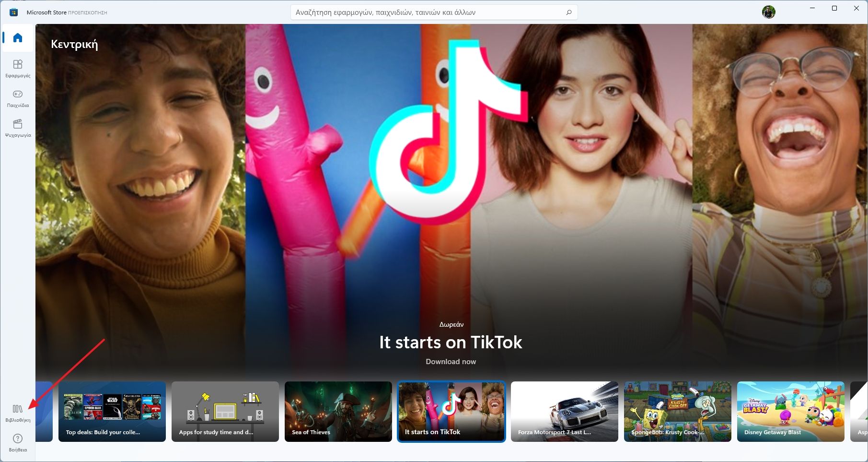Viewport: 868px width, 462px height.
Task: Open the Entertainment (Ψυχαγωγία) section
Action: point(18,128)
